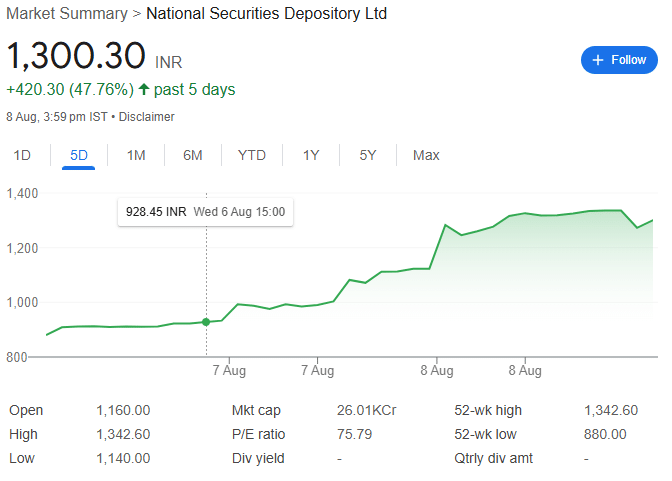Click the green up arrow icon
672x481 pixels.
click(144, 89)
